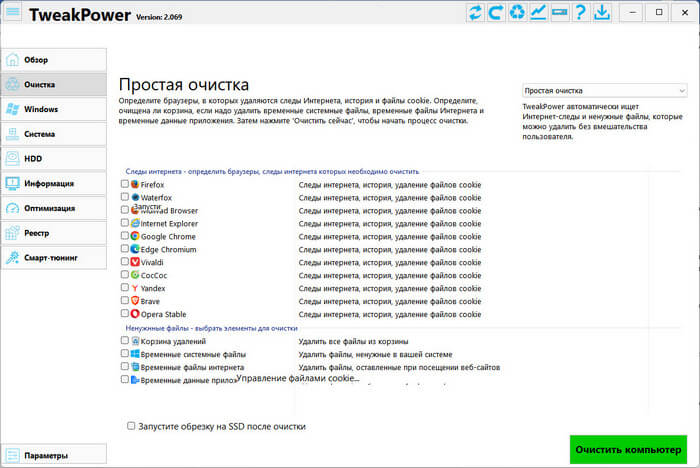The width and height of the screenshot is (700, 468).
Task: Click the Простая очистка page heading
Action: pyautogui.click(x=184, y=84)
